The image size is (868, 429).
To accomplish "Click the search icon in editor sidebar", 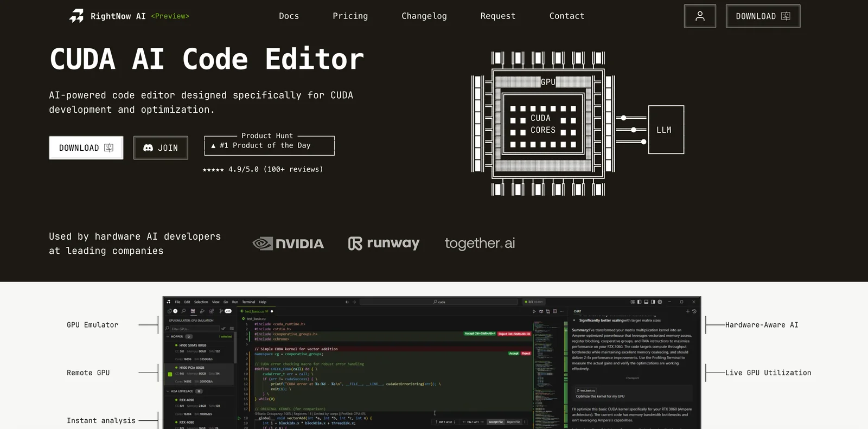I will coord(184,311).
